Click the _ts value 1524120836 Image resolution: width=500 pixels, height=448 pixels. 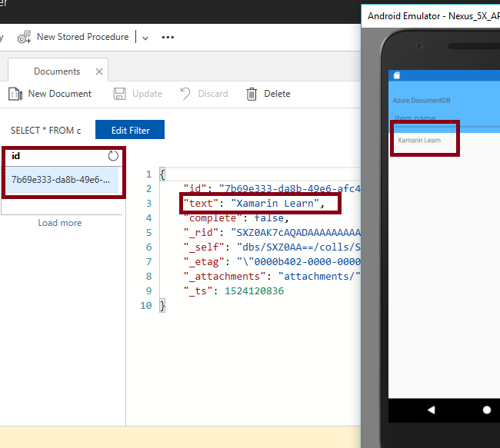pyautogui.click(x=254, y=291)
